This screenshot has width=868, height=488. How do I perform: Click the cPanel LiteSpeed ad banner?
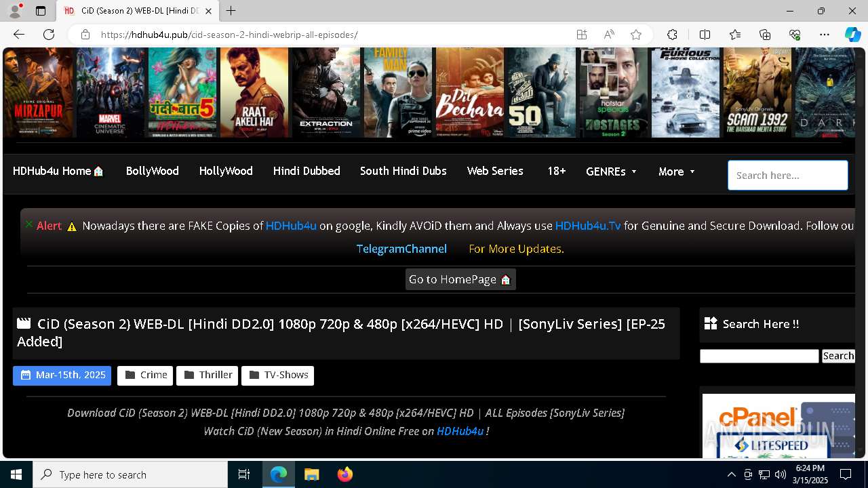(x=778, y=426)
